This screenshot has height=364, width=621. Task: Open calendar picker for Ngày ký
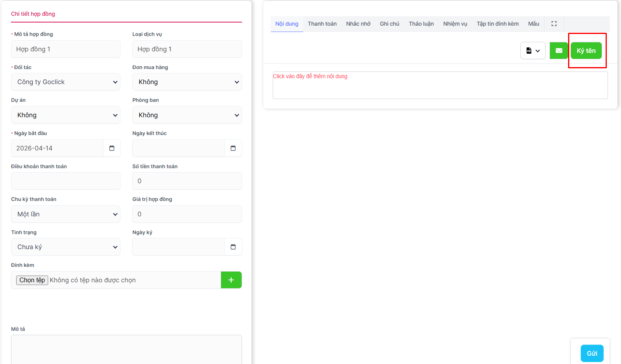click(x=233, y=247)
